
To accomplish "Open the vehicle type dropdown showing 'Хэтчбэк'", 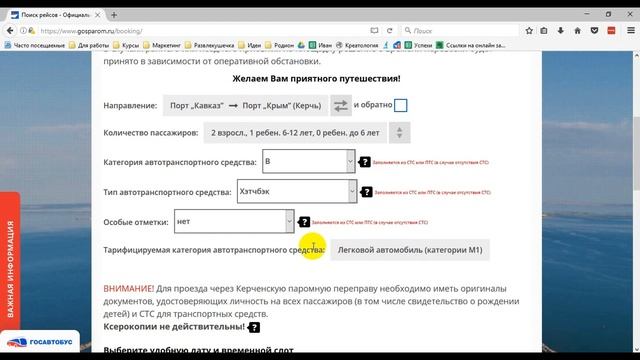I will pos(297,191).
